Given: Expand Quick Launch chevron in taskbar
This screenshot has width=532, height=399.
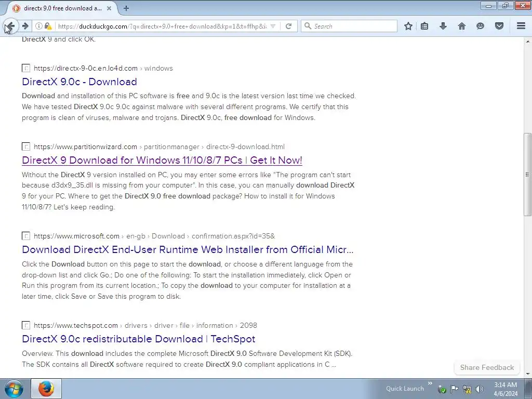Looking at the screenshot, I should point(430,383).
